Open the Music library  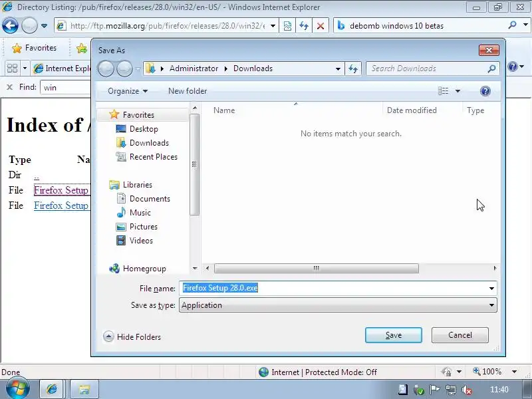140,213
